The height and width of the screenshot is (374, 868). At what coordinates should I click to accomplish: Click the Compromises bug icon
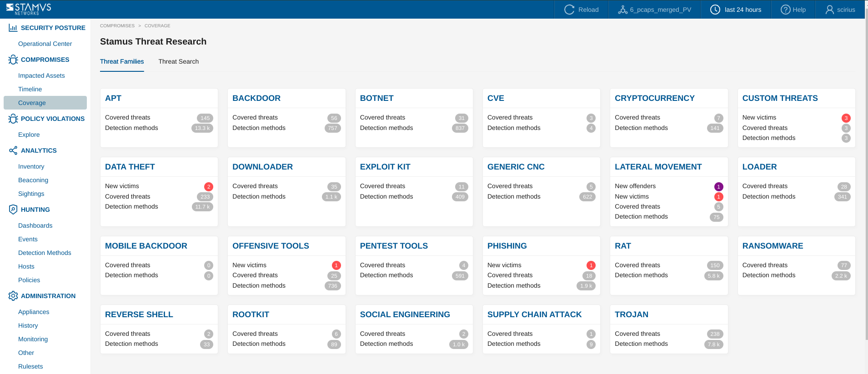(13, 60)
